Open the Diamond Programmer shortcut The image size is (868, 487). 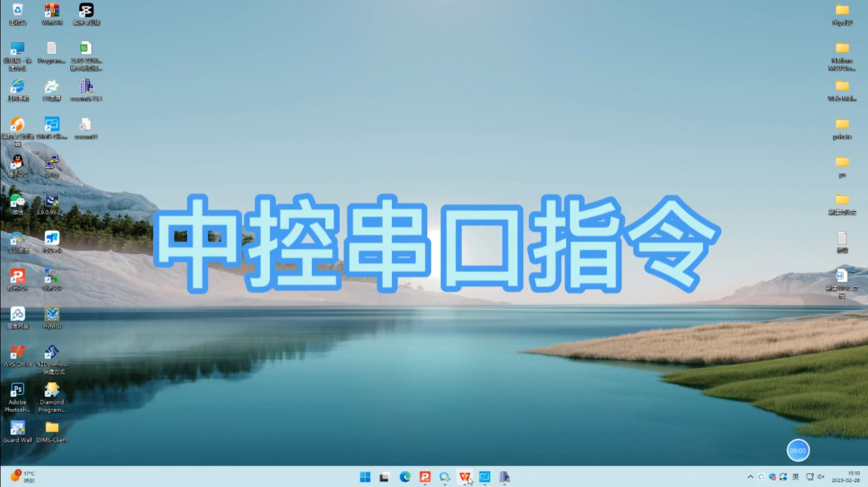pyautogui.click(x=52, y=391)
